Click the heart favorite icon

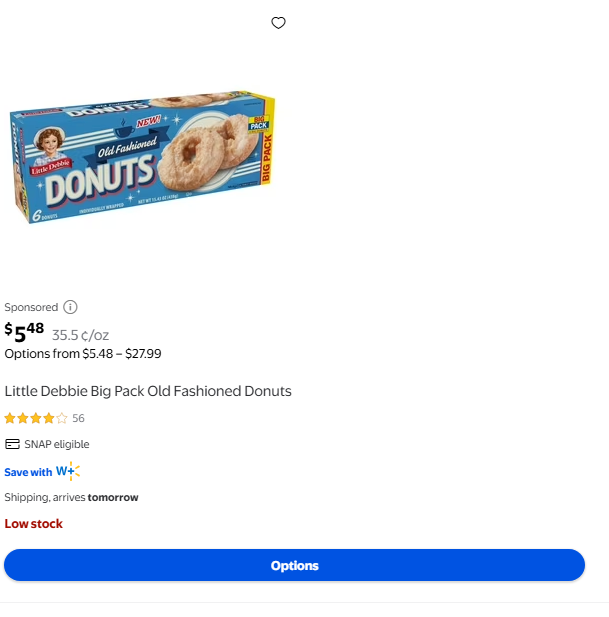[x=279, y=23]
